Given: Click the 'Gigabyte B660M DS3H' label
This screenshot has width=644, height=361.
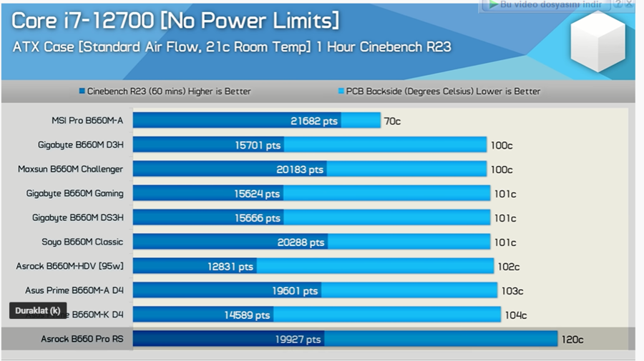Looking at the screenshot, I should click(x=77, y=217).
